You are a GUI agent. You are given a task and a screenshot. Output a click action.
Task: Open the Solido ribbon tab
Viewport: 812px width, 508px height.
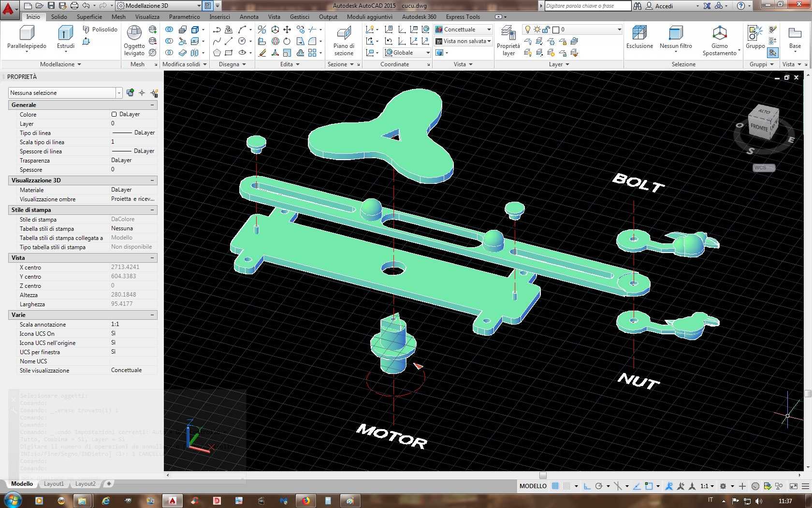coord(59,17)
